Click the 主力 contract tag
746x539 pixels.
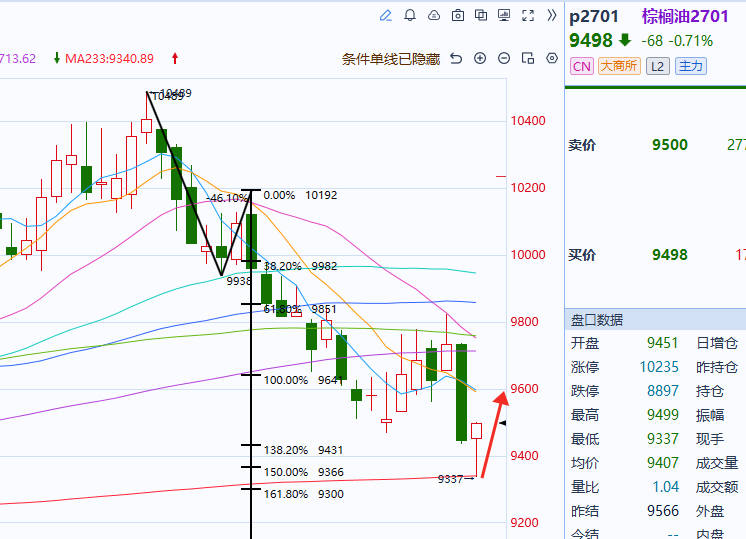tap(690, 66)
